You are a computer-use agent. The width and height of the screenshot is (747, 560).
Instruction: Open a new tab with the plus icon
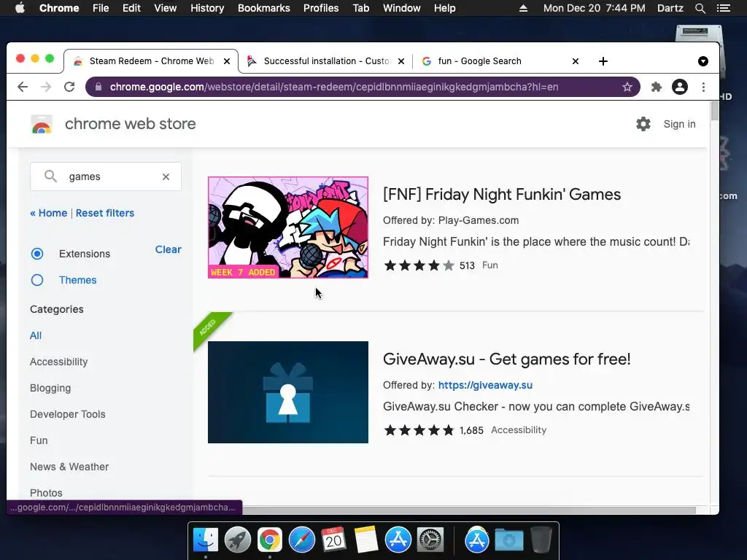[603, 61]
